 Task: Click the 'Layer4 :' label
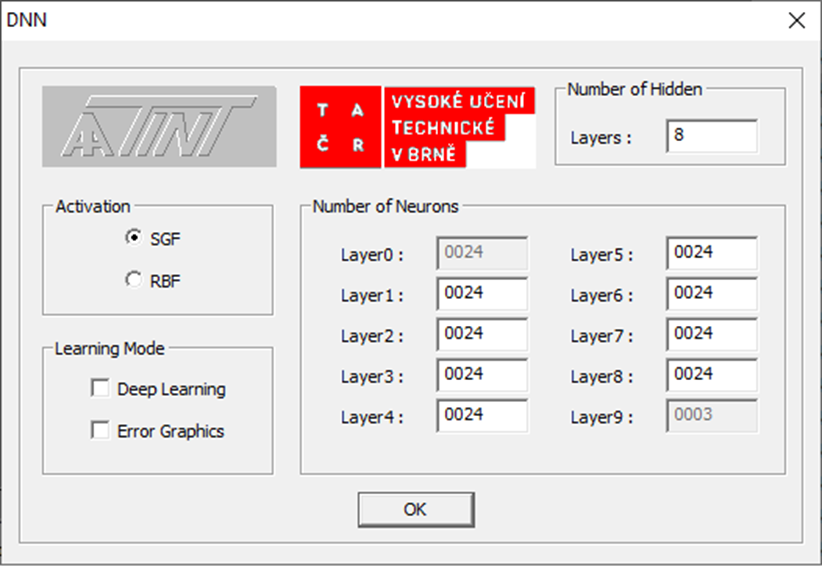coord(372,418)
